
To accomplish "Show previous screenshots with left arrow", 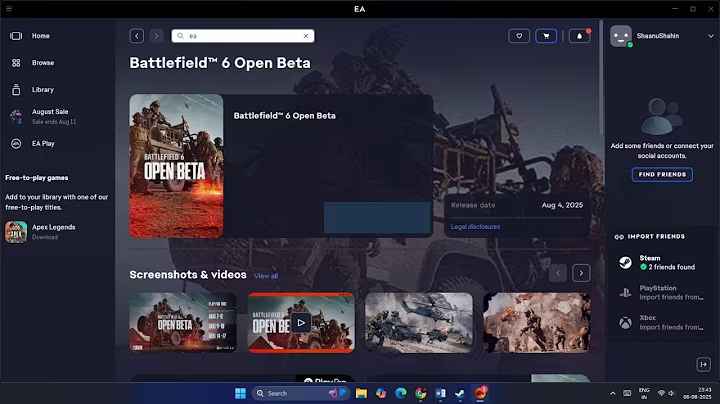I will pyautogui.click(x=558, y=273).
